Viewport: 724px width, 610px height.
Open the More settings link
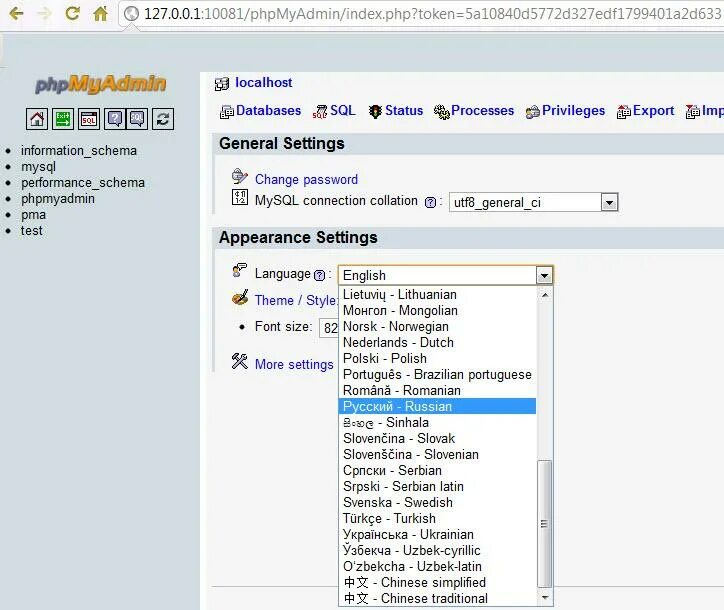point(294,364)
